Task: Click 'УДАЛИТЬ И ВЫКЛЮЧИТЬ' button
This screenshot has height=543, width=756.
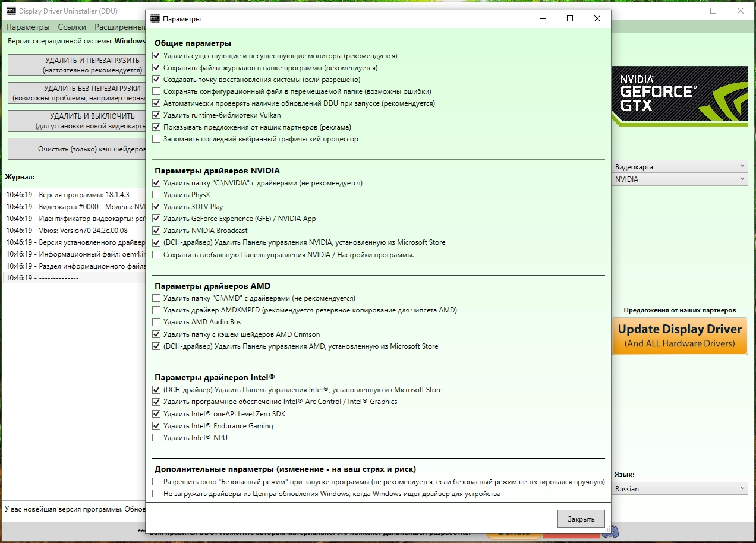Action: tap(77, 121)
